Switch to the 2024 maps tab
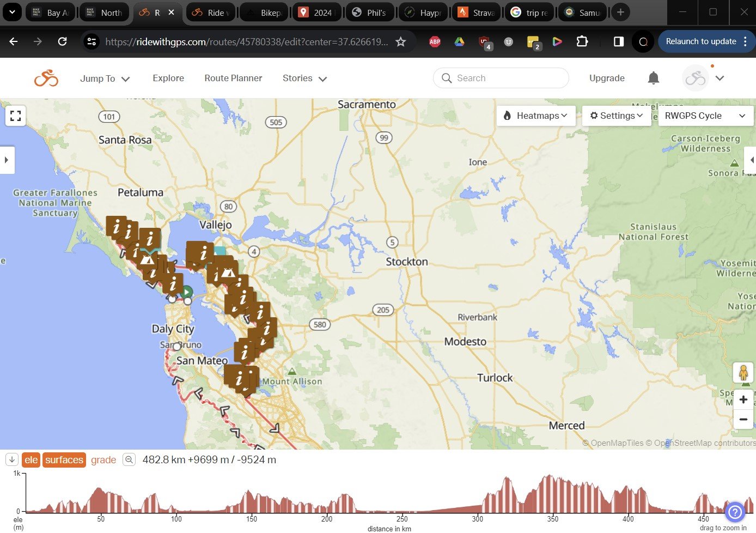The height and width of the screenshot is (533, 756). coord(317,12)
